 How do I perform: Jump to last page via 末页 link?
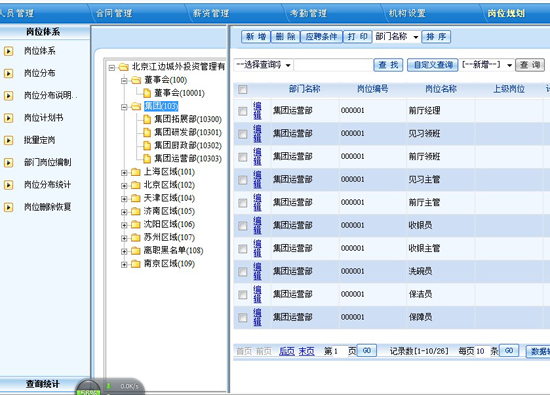pos(307,352)
